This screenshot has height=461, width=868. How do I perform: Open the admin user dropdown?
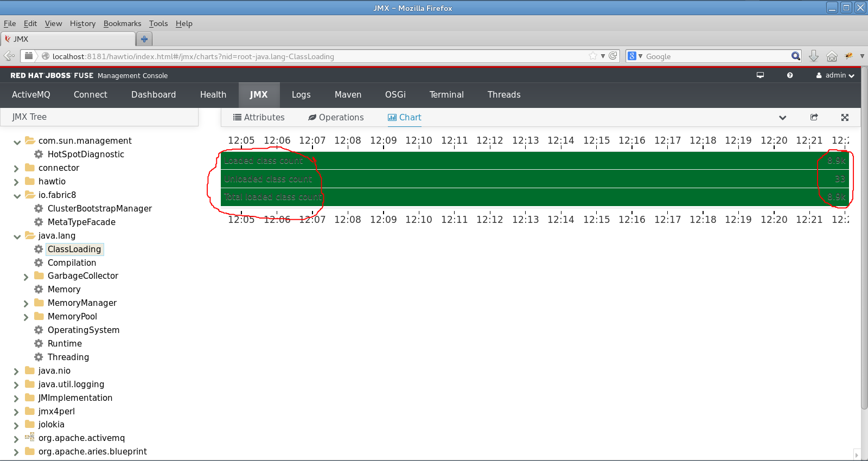[x=835, y=75]
